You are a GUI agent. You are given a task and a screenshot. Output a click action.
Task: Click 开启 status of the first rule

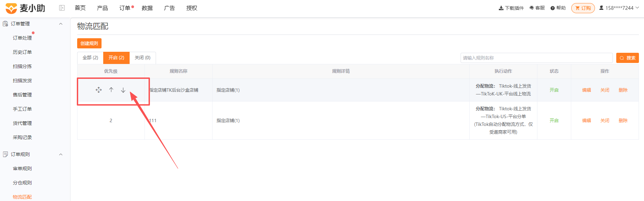[554, 90]
